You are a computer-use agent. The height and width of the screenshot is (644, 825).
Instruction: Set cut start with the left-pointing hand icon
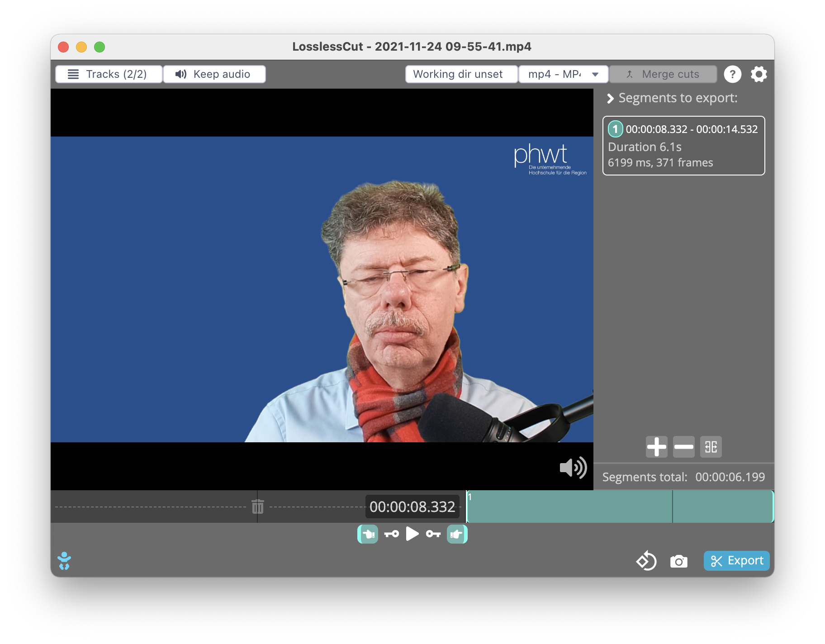pos(368,534)
